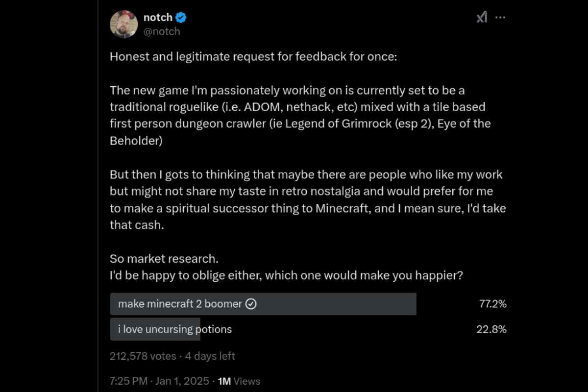Click the 212,578 votes count
The height and width of the screenshot is (392, 588).
point(143,356)
